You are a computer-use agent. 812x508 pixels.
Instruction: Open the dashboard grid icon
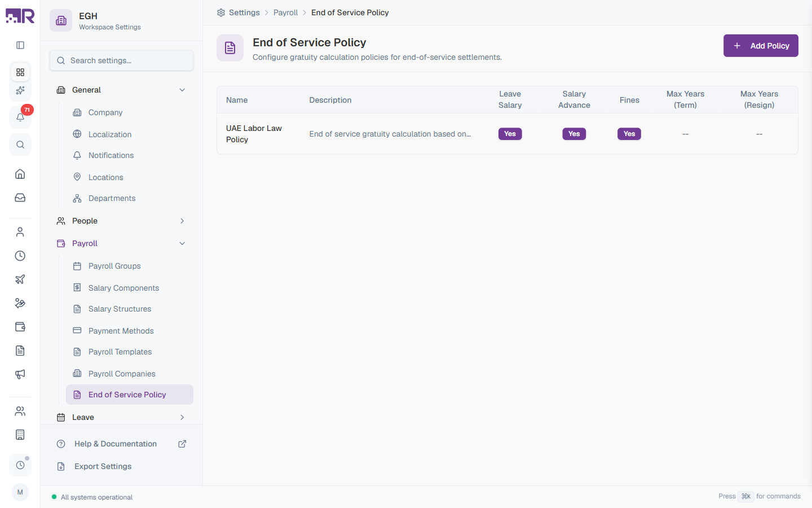tap(20, 72)
